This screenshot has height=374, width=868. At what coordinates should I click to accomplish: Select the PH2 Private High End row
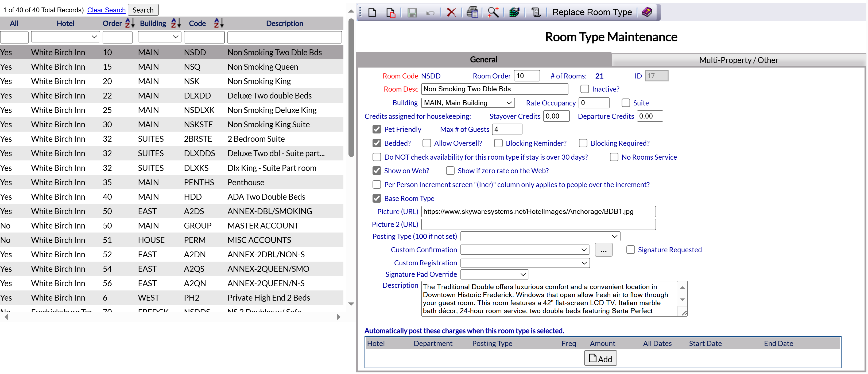(x=172, y=298)
